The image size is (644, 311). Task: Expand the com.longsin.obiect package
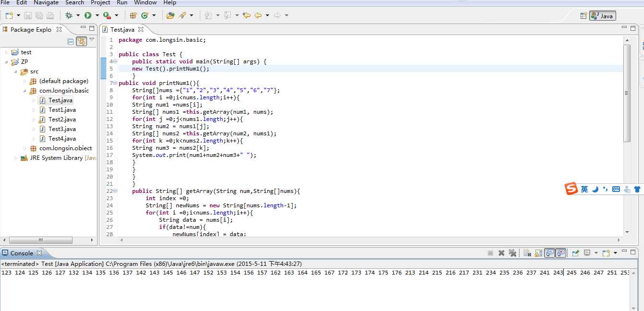coord(25,148)
